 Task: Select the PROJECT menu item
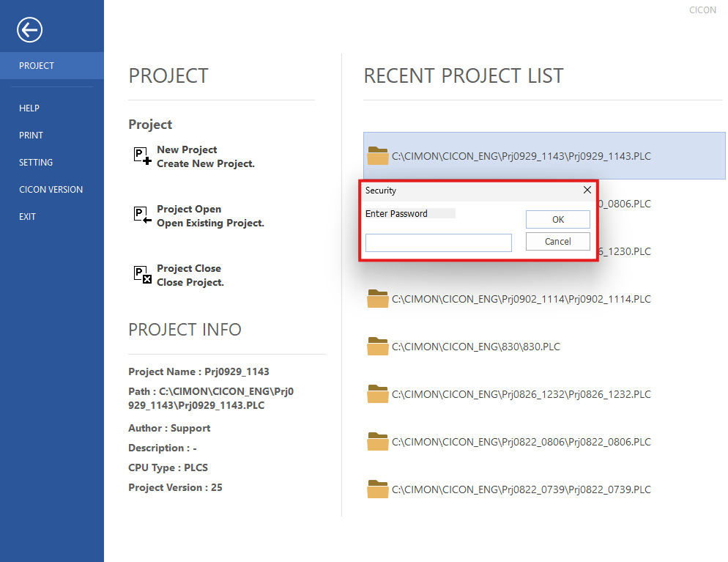[37, 66]
